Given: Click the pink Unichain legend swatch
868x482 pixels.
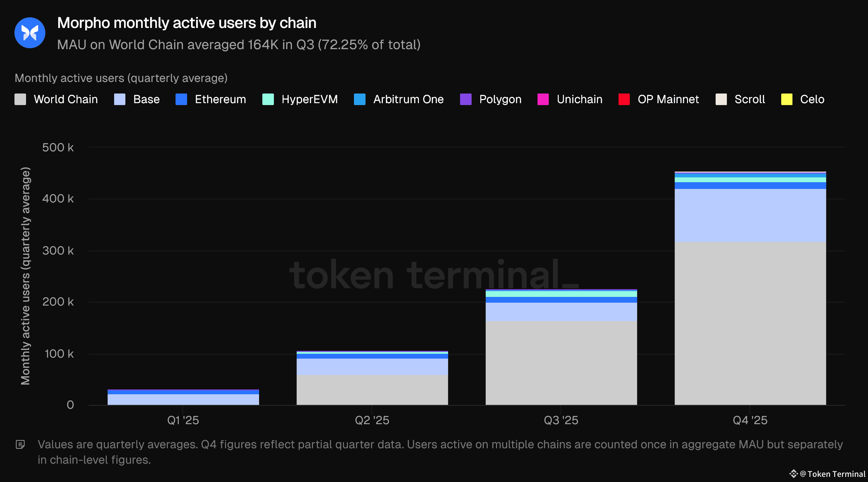Looking at the screenshot, I should click(x=543, y=99).
